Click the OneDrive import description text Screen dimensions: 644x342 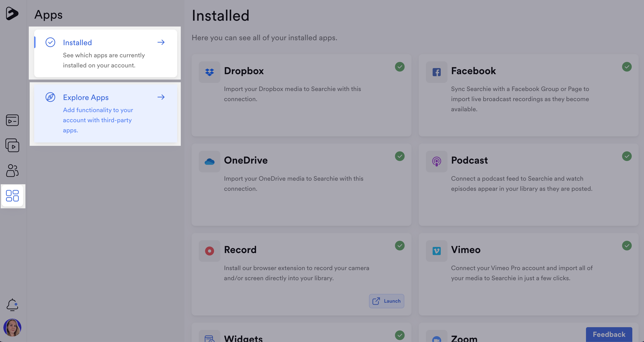click(293, 184)
